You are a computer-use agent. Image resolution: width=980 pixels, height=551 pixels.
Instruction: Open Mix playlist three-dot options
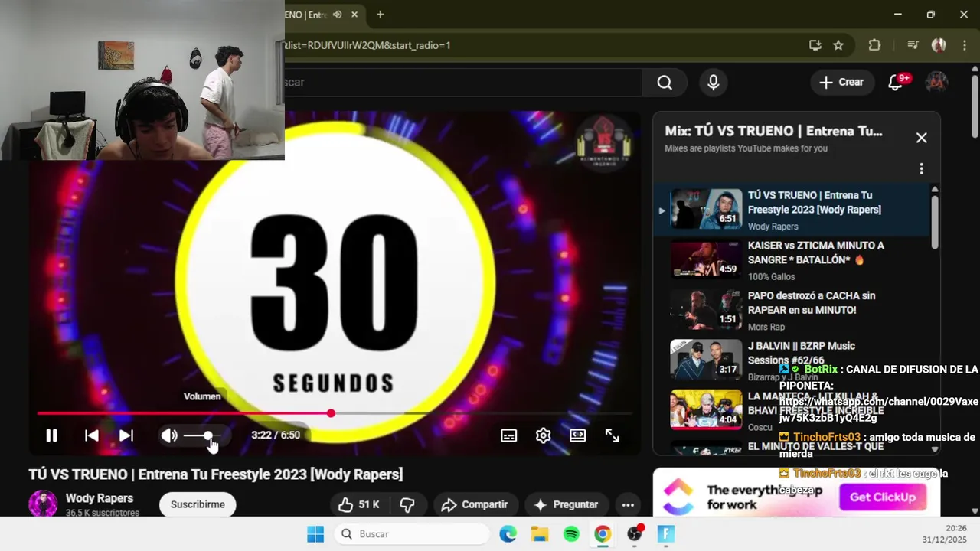[x=921, y=168]
